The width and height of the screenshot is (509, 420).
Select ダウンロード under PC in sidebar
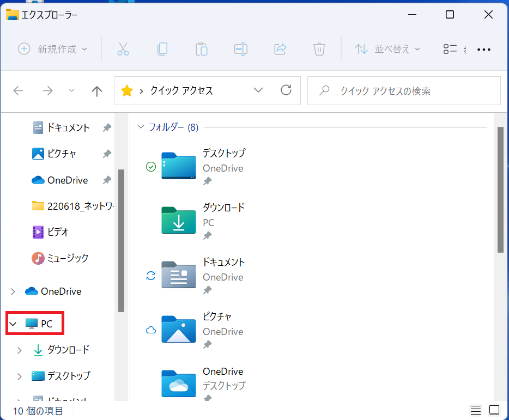(68, 350)
